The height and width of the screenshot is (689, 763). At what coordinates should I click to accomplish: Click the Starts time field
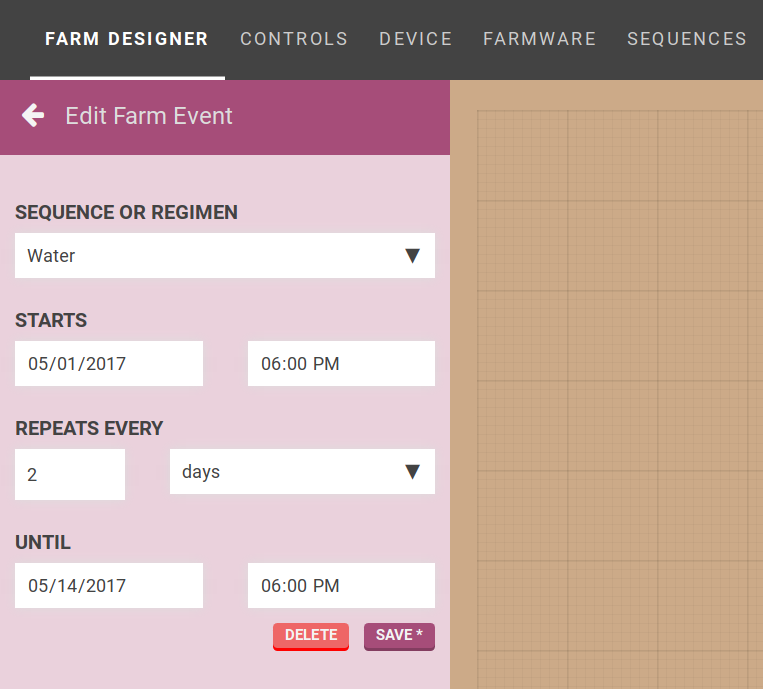[341, 364]
